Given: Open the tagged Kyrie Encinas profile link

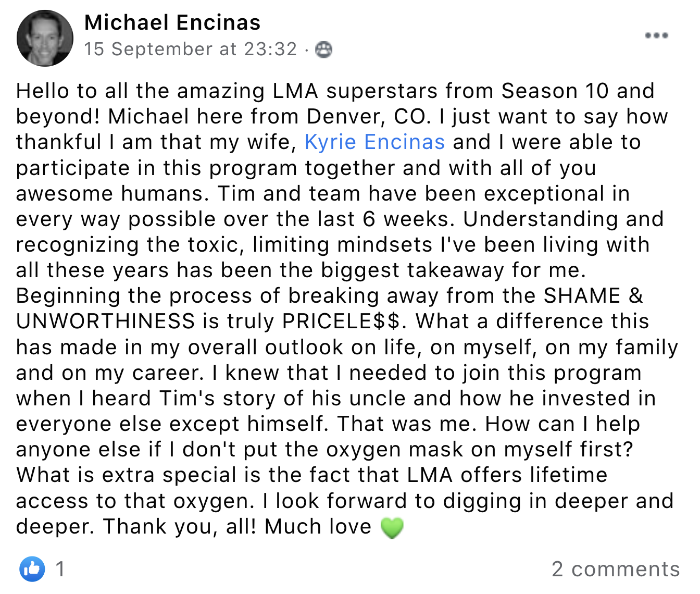Looking at the screenshot, I should click(374, 142).
